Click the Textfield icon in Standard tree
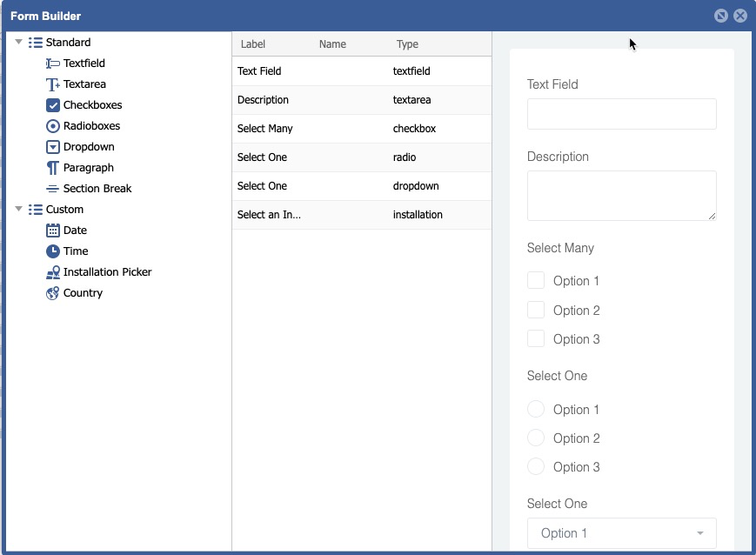The image size is (756, 555). [x=53, y=64]
